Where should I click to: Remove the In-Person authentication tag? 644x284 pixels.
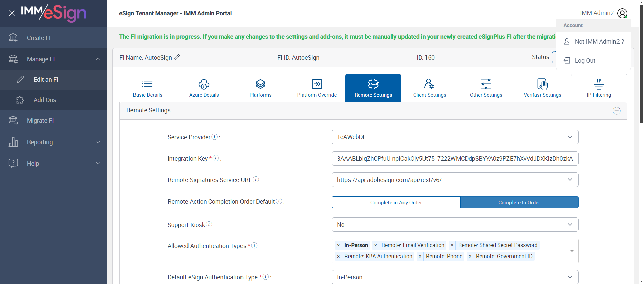pyautogui.click(x=338, y=245)
